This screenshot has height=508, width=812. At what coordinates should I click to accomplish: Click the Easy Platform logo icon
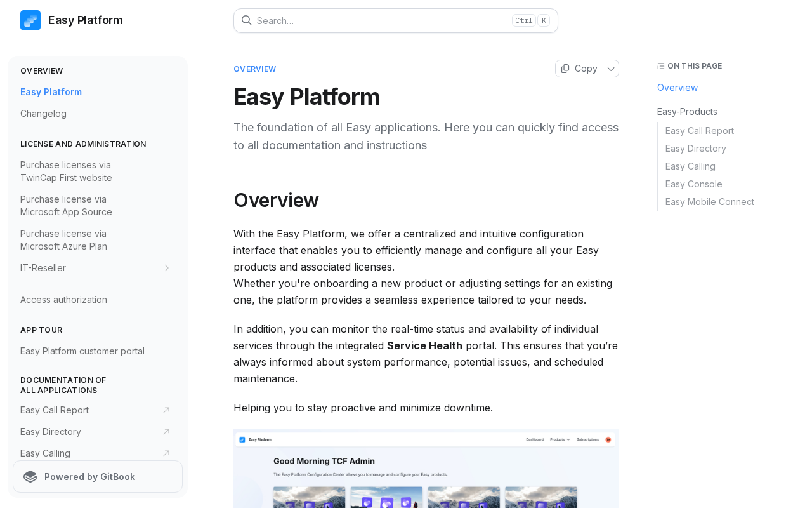30,20
